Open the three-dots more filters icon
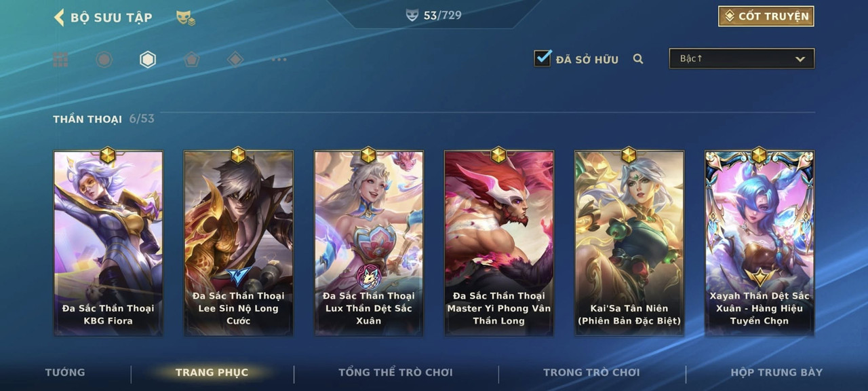 279,60
